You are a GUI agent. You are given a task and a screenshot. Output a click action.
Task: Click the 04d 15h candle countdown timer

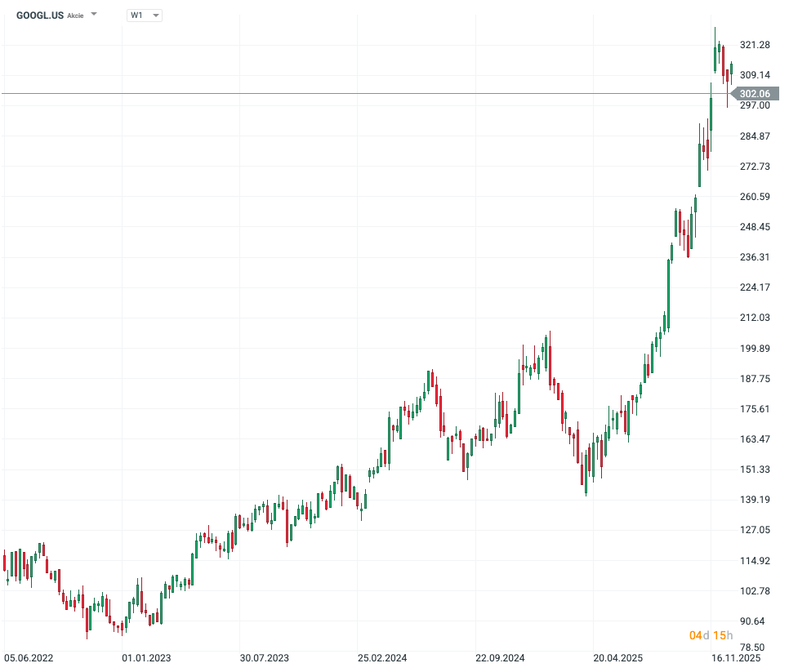click(x=711, y=635)
